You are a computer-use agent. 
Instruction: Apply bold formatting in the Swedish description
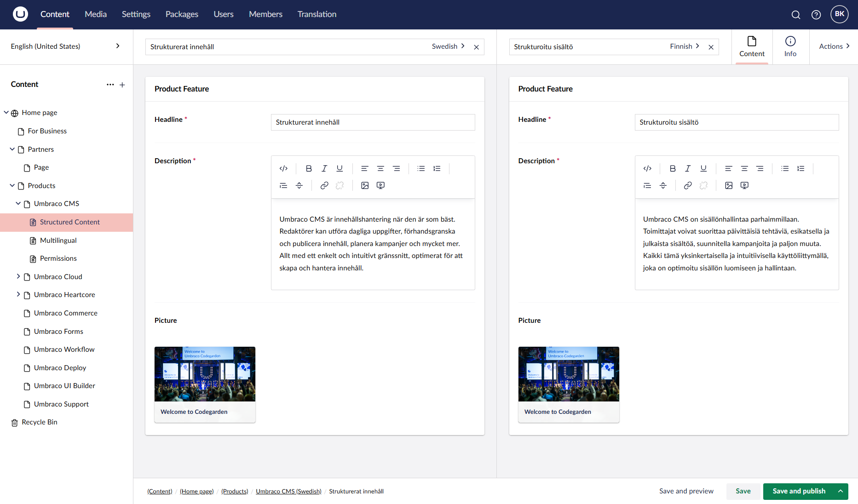(308, 168)
